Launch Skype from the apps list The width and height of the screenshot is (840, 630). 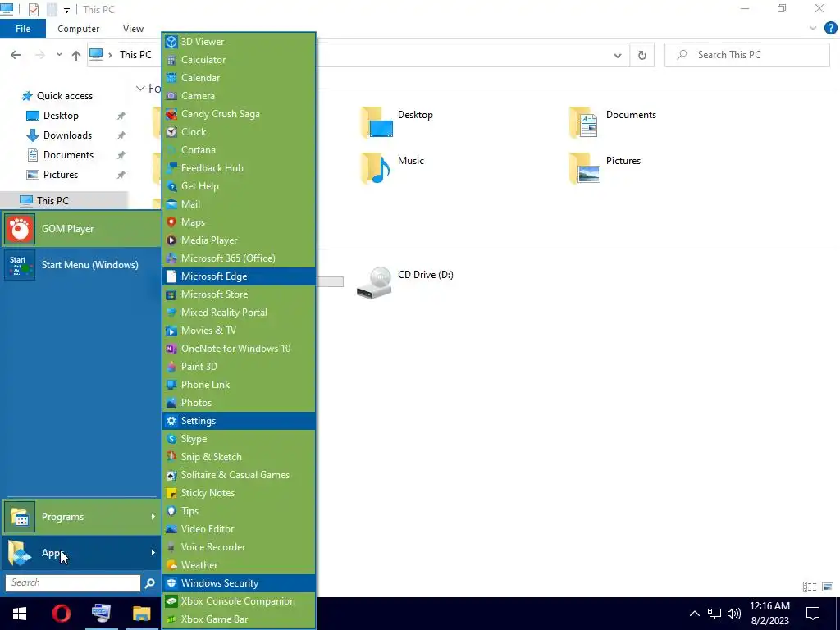(x=239, y=439)
